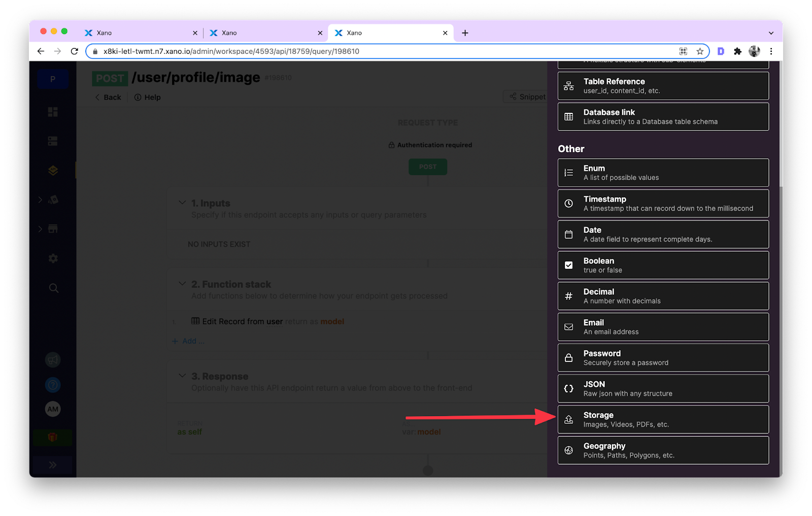This screenshot has height=516, width=812.
Task: Open workspace settings gear icon
Action: pos(53,258)
